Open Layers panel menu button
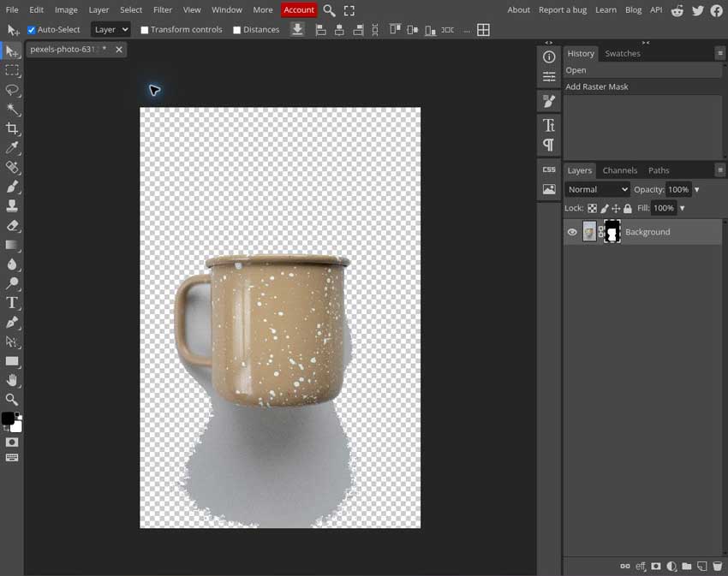The width and height of the screenshot is (728, 576). pyautogui.click(x=720, y=170)
